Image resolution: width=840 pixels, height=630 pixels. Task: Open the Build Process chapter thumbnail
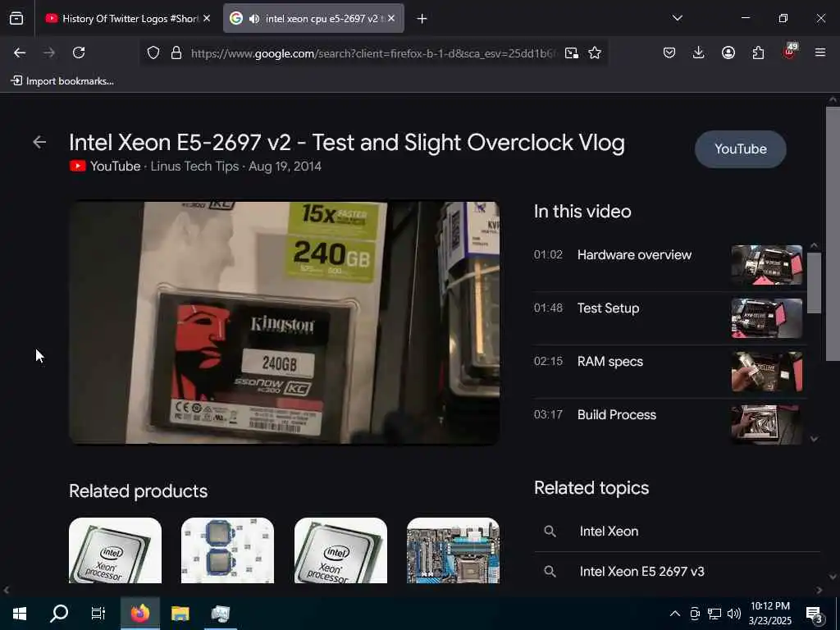tap(767, 424)
